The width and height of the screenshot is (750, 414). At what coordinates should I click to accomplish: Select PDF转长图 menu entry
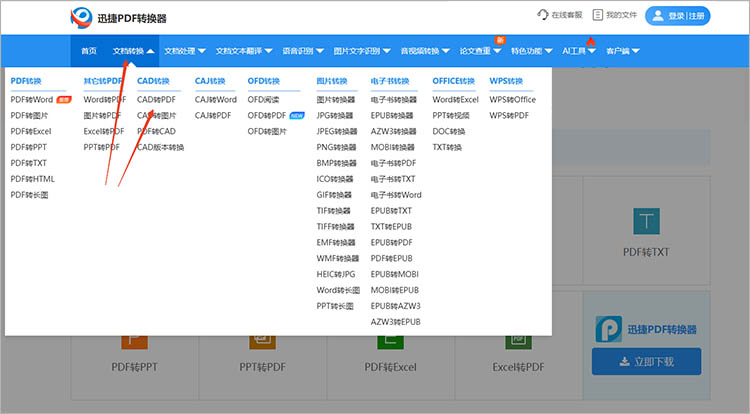[x=29, y=195]
